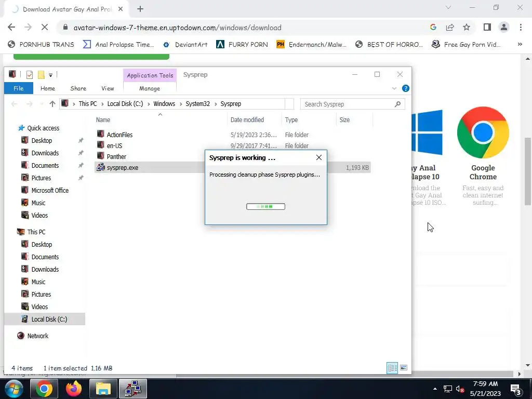The image size is (532, 399).
Task: Sort files by the Size column
Action: pyautogui.click(x=344, y=120)
